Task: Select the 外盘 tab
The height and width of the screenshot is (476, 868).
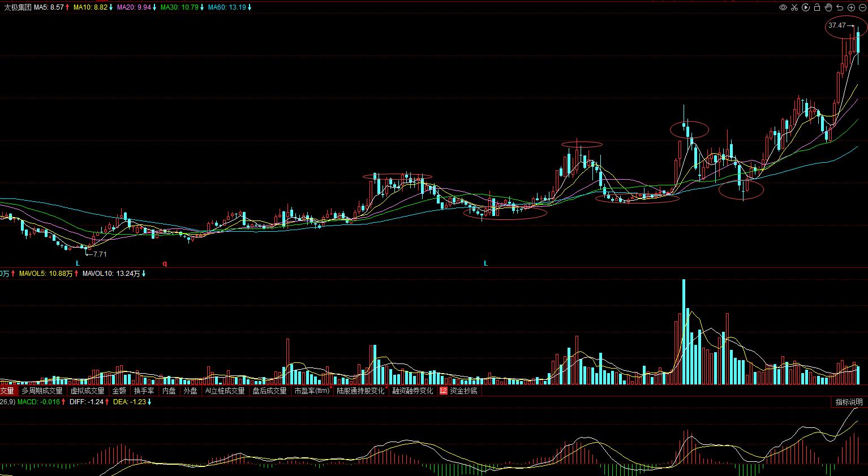Action: [191, 391]
